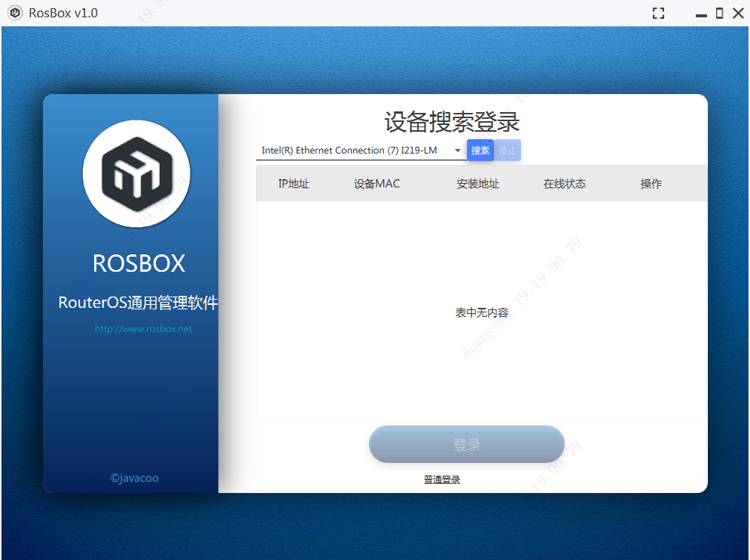Sort by the IP地址 column header
The image size is (750, 560).
pyautogui.click(x=294, y=184)
